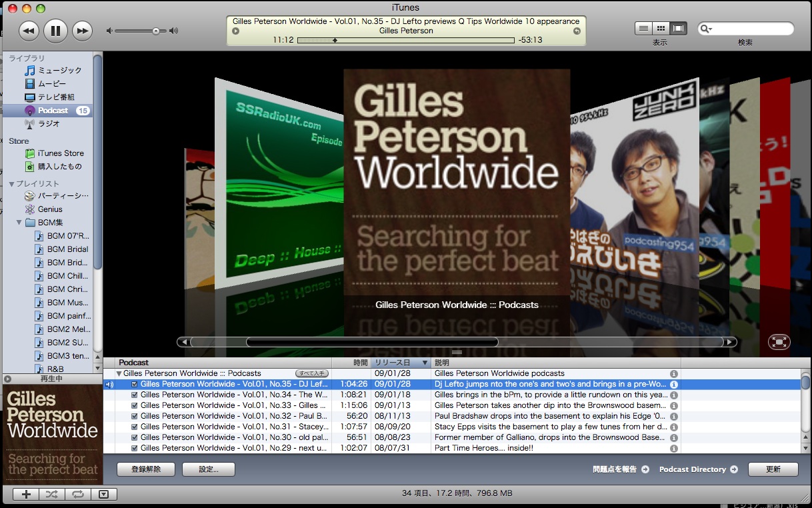The height and width of the screenshot is (508, 812).
Task: Skip forward with the Next track button
Action: [x=82, y=30]
